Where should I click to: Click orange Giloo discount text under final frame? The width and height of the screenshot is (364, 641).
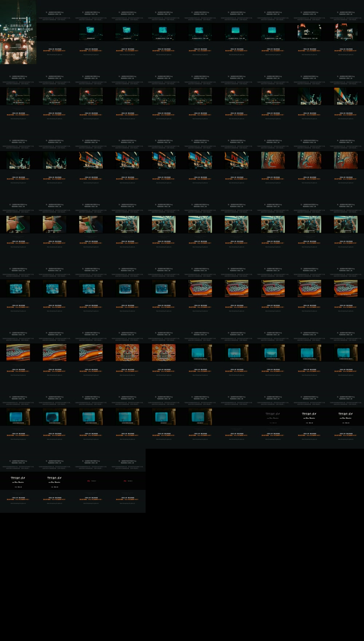127,499
